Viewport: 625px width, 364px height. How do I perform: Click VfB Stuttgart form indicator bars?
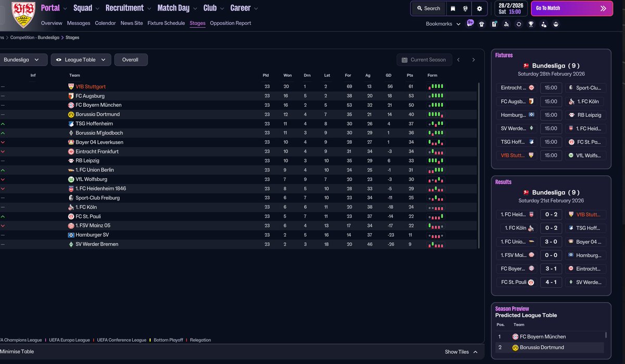tap(436, 86)
